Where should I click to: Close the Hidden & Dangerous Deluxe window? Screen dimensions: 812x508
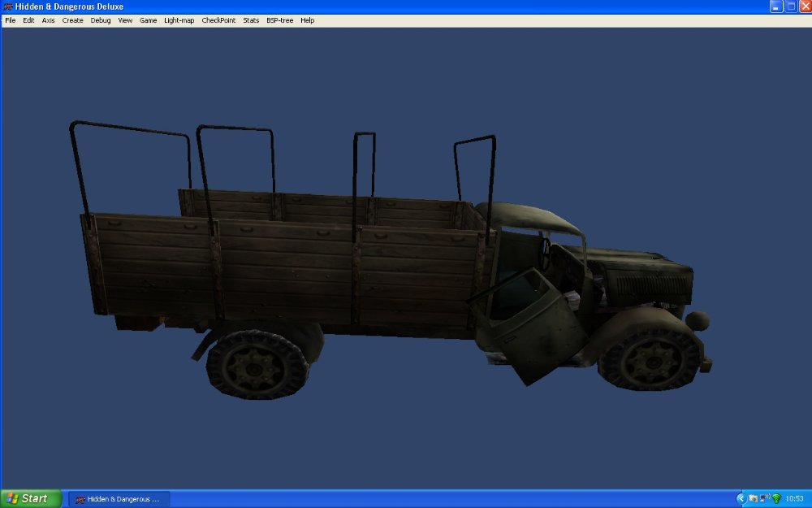[x=806, y=7]
